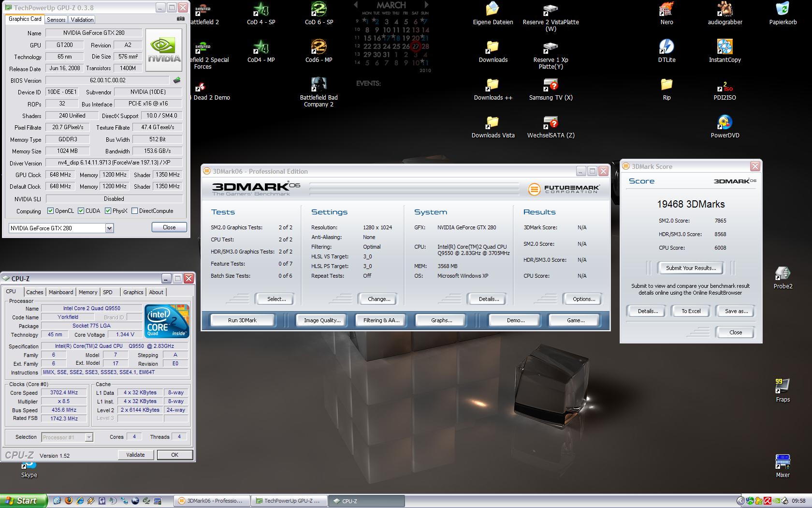812x508 pixels.
Task: Open the Mainboard tab in CPU-Z
Action: coord(61,292)
